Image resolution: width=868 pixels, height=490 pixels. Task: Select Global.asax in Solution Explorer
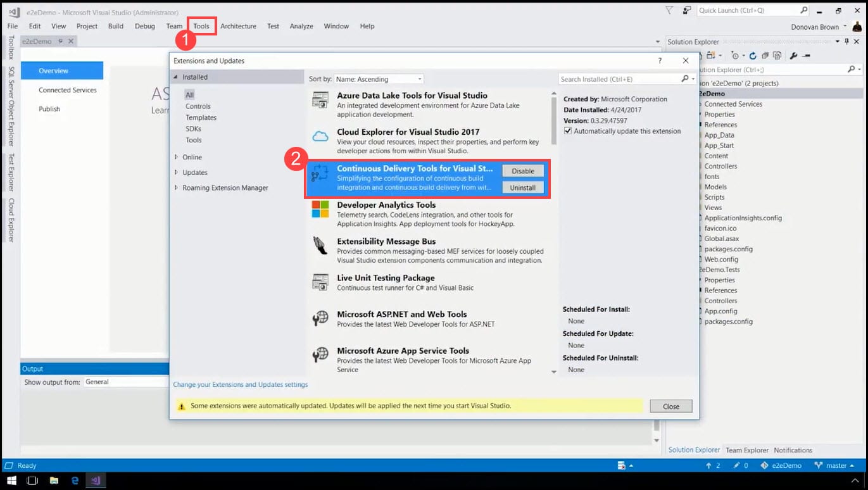pos(722,239)
